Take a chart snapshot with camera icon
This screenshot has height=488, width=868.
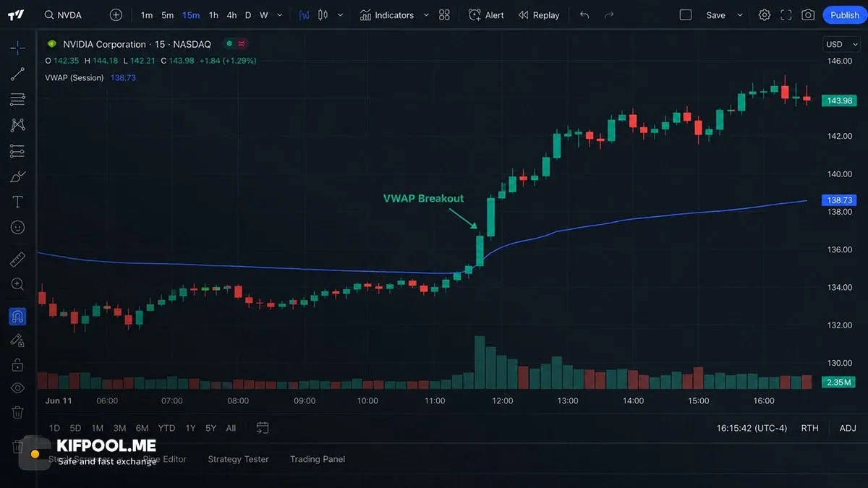click(x=808, y=14)
